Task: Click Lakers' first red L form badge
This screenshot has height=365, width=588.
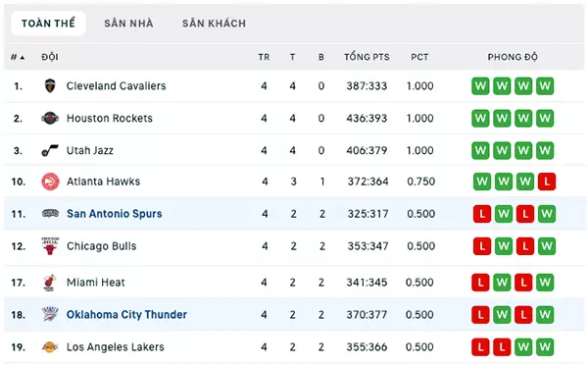Action: click(x=480, y=347)
